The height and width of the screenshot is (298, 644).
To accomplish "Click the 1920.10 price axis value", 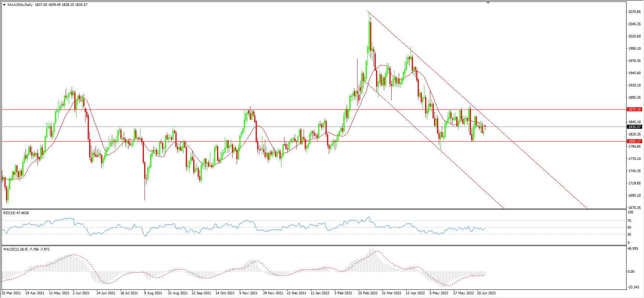I will 634,85.
